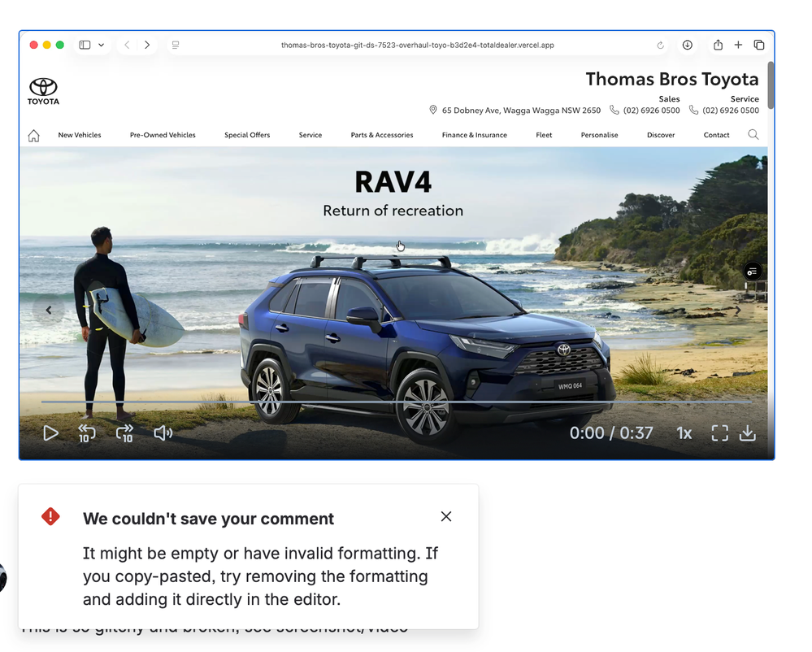Image resolution: width=812 pixels, height=652 pixels.
Task: Click the RAV4 banner heading
Action: coord(393,182)
